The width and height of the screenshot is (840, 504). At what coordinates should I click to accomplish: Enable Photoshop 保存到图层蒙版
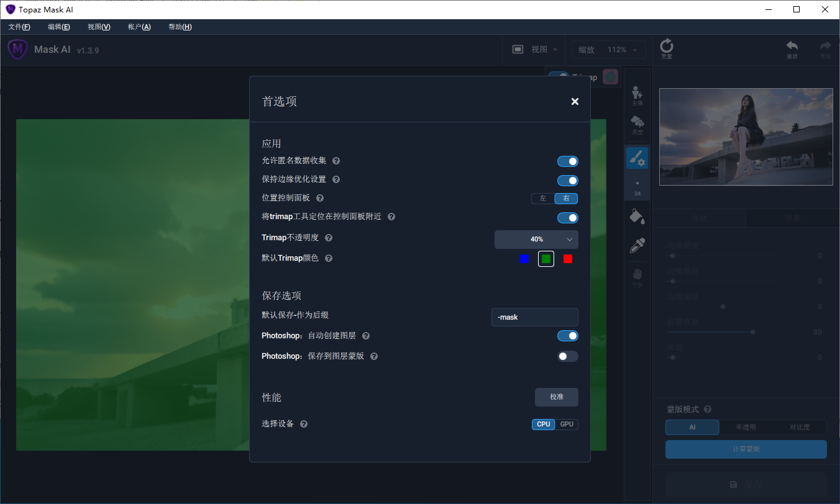(x=568, y=356)
